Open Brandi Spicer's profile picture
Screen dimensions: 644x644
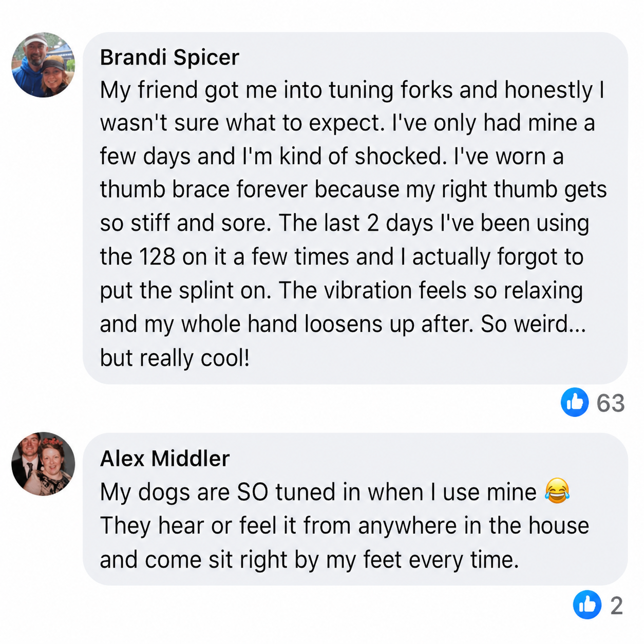pos(43,65)
